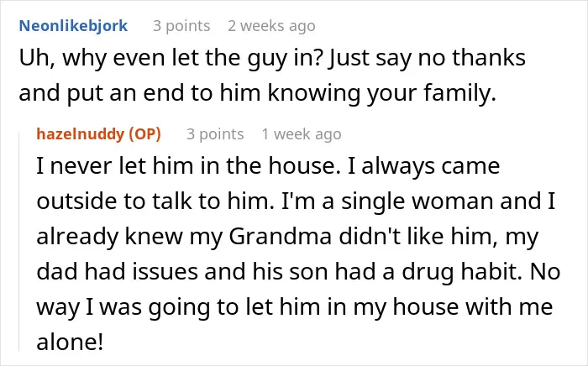Viewport: 588px width, 366px height.
Task: Click the line starting "I never let him"
Action: tap(268, 166)
